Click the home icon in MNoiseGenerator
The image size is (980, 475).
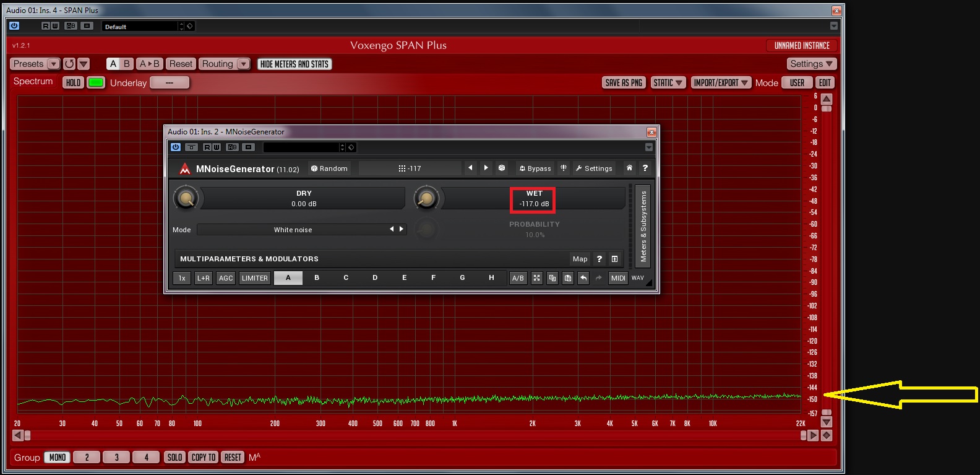pyautogui.click(x=629, y=168)
